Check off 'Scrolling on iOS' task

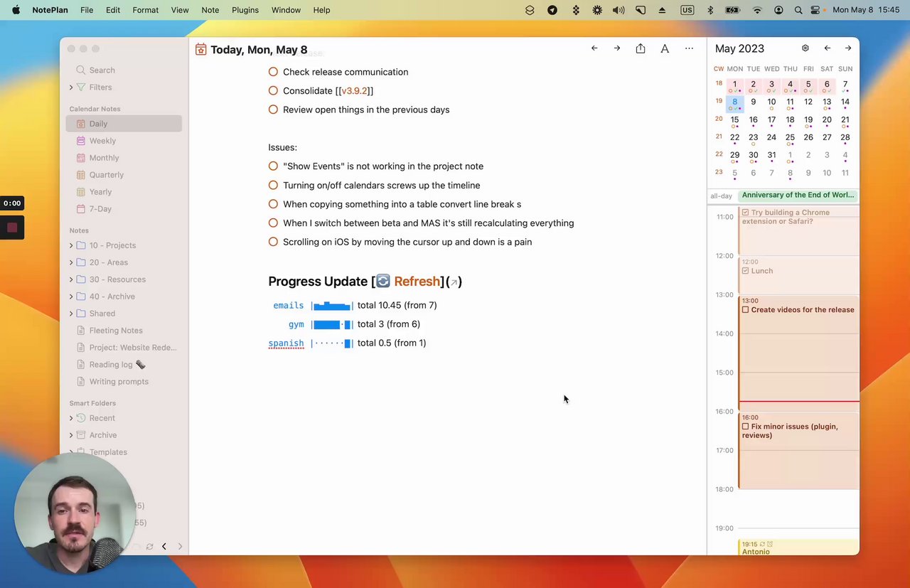[273, 242]
